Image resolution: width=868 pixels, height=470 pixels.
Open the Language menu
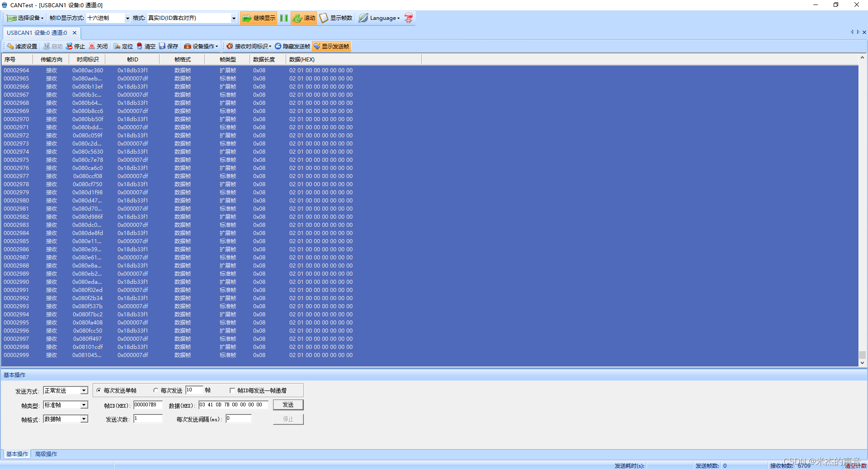click(380, 18)
